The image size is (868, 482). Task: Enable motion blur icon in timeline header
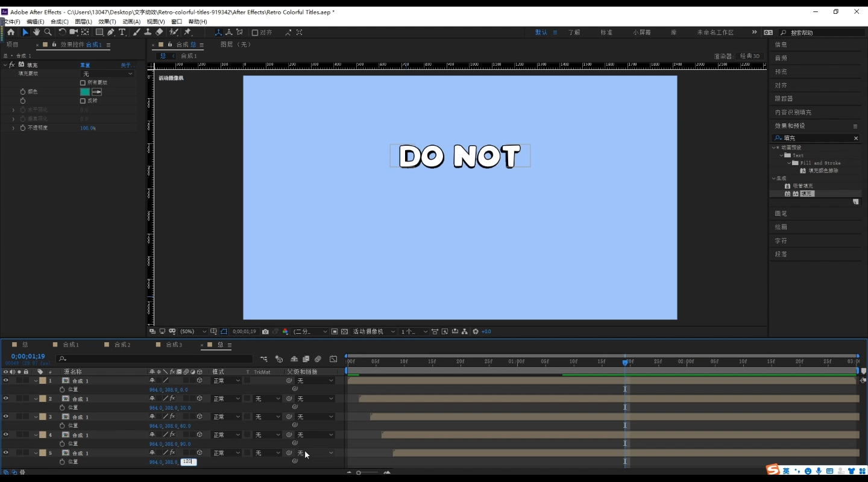pos(318,359)
